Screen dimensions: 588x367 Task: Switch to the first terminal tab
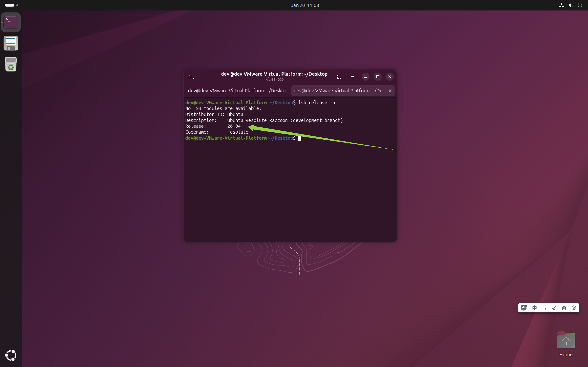click(237, 91)
